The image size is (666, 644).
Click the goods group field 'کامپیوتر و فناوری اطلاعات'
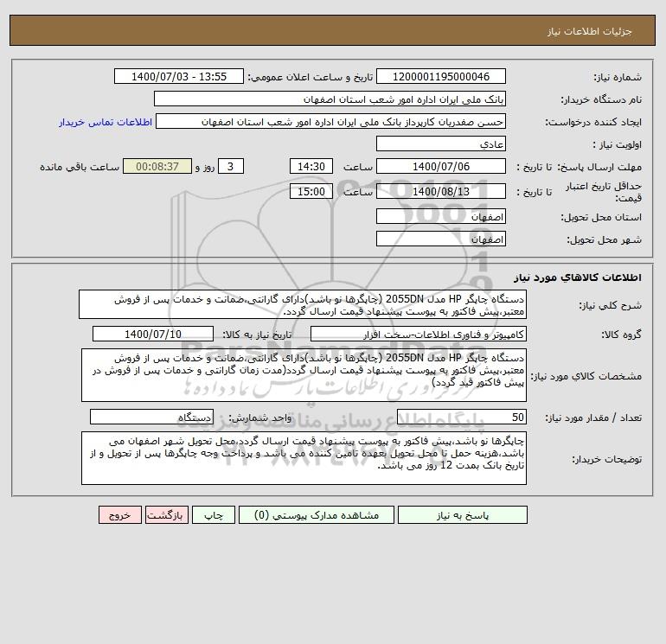coord(419,334)
